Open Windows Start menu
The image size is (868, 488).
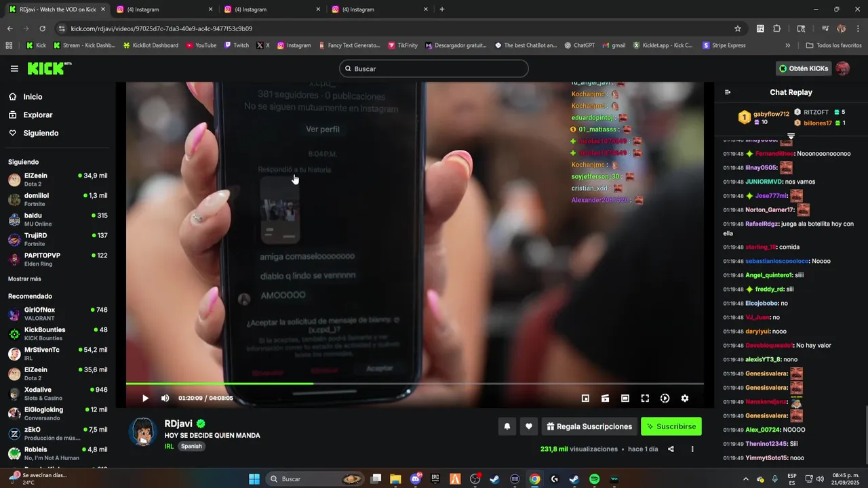(x=254, y=479)
